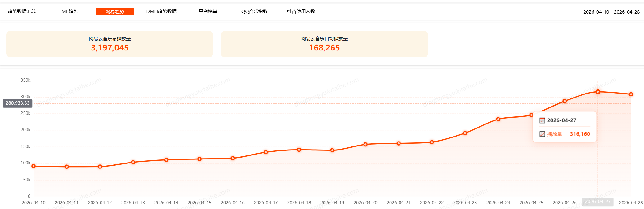Screen dimensions: 644x209
Task: Select the 2026-04-23 data point marker
Action: pyautogui.click(x=465, y=133)
